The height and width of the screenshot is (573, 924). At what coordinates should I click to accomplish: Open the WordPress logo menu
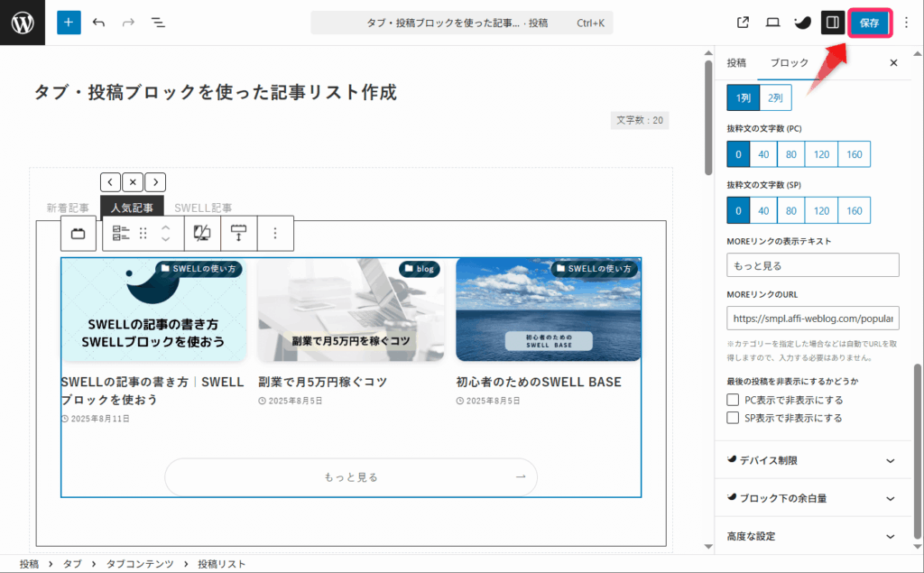[x=23, y=23]
